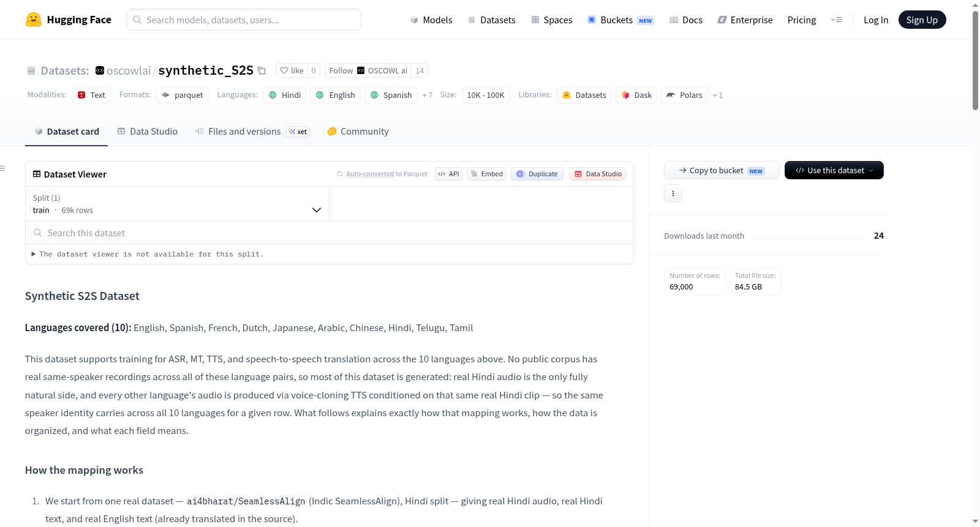Switch to the Data Studio tab
This screenshot has width=980, height=527.
[x=148, y=131]
